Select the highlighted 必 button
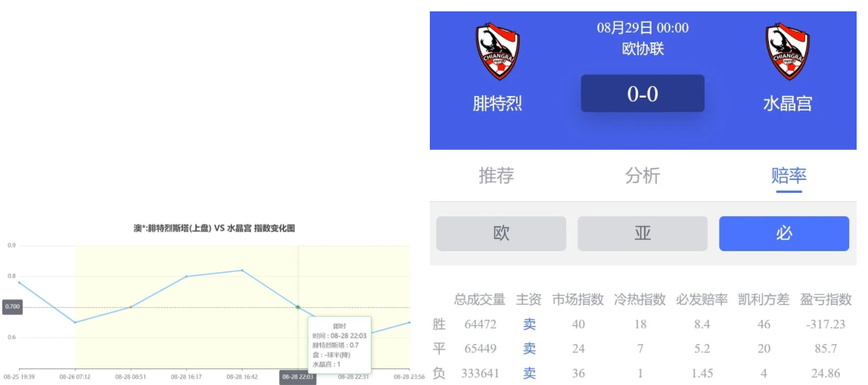The width and height of the screenshot is (868, 385). coord(784,234)
